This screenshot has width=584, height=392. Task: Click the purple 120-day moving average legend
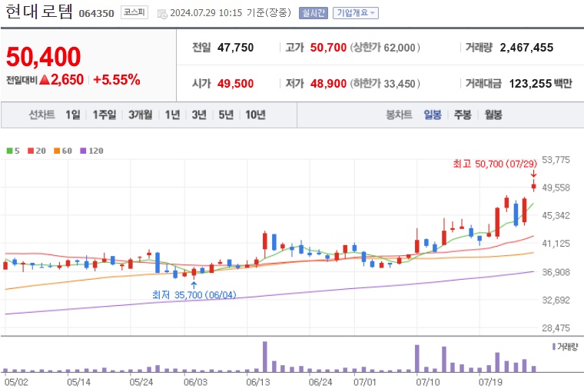[x=91, y=151]
